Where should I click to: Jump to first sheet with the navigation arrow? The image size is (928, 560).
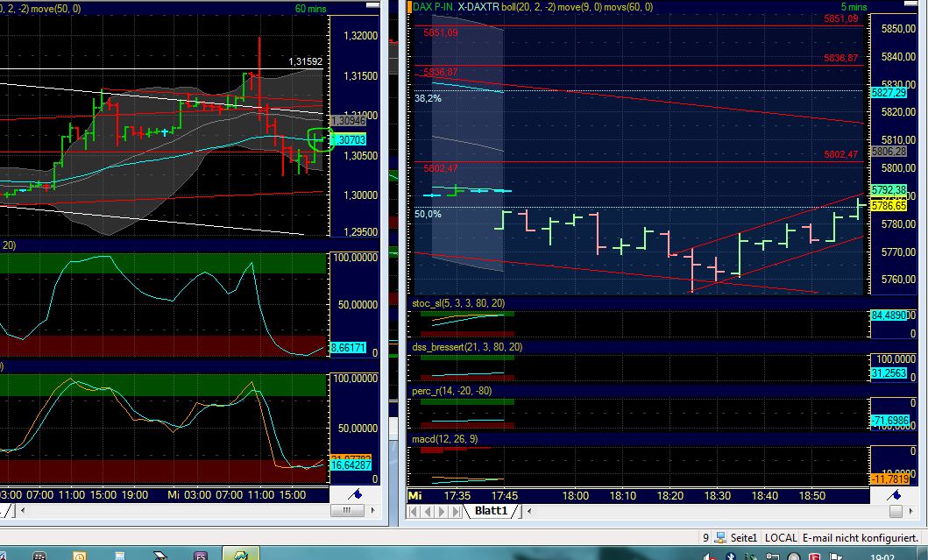[414, 511]
